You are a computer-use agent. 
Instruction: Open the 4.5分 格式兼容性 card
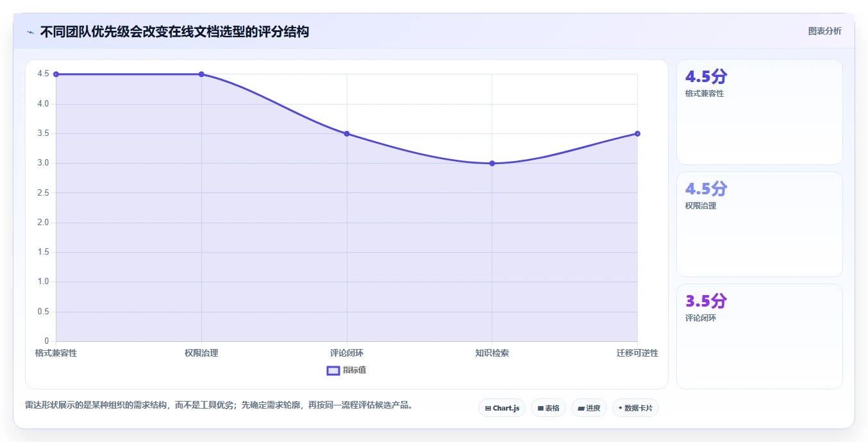tap(760, 112)
